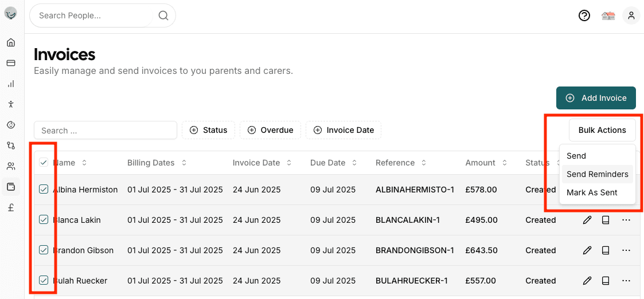Open the bar chart reports icon
Viewport: 644px width, 299px height.
point(11,84)
